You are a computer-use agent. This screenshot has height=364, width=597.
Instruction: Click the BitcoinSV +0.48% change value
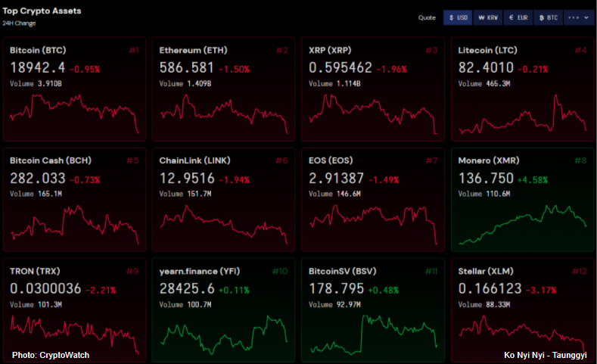pyautogui.click(x=384, y=290)
